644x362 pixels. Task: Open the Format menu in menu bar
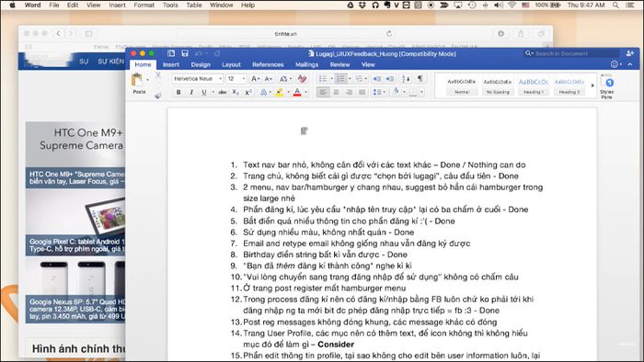pyautogui.click(x=144, y=5)
